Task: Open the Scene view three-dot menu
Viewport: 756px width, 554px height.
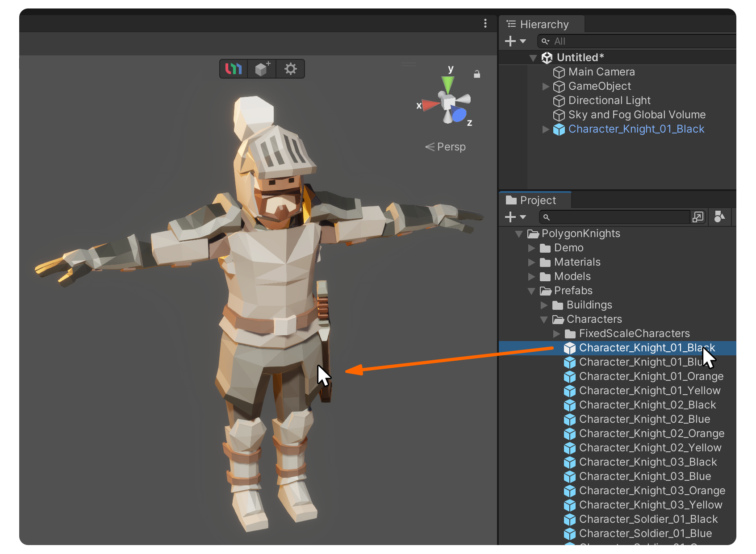Action: coord(485,24)
